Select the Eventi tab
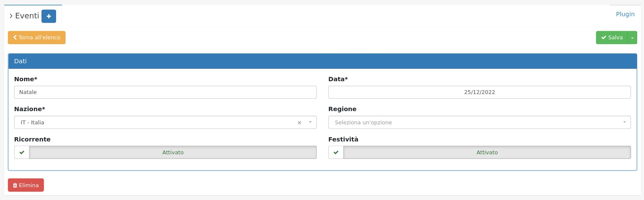 [x=27, y=16]
